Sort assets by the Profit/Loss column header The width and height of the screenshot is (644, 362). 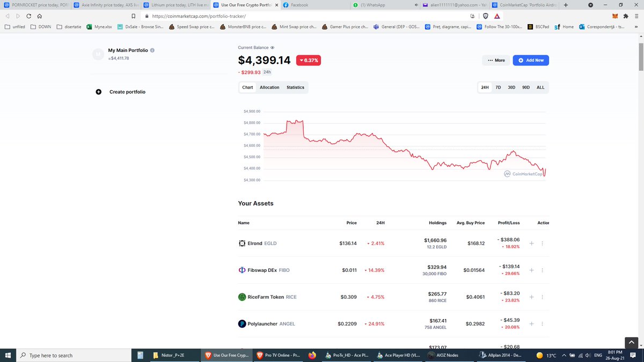(509, 223)
